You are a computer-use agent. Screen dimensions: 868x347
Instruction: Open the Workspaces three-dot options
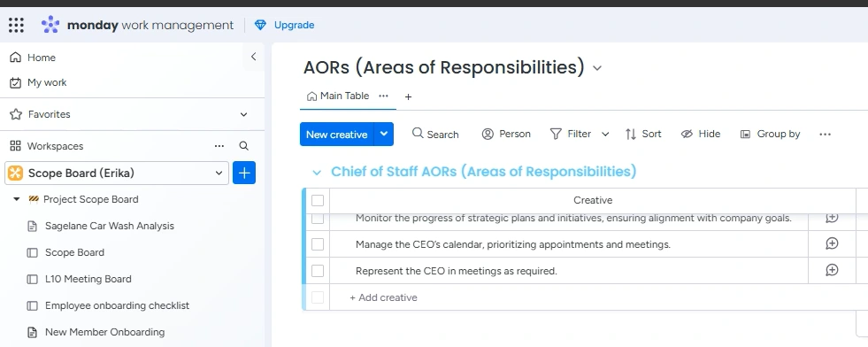pyautogui.click(x=219, y=146)
